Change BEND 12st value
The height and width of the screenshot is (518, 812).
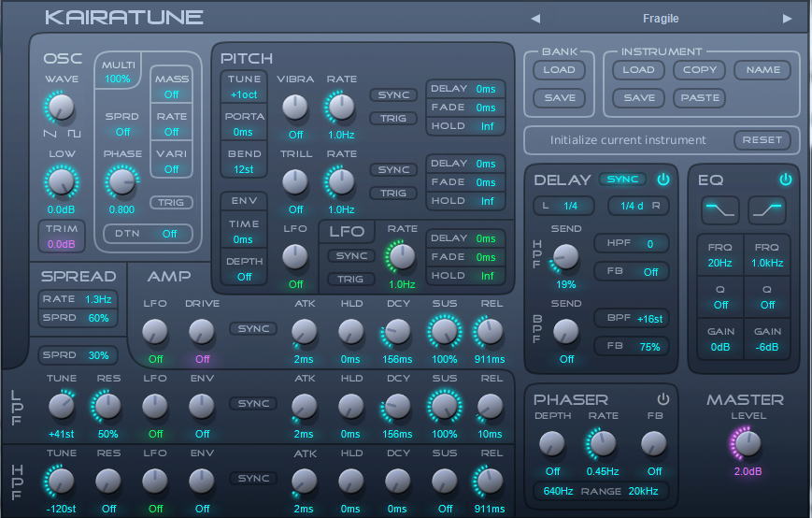244,169
